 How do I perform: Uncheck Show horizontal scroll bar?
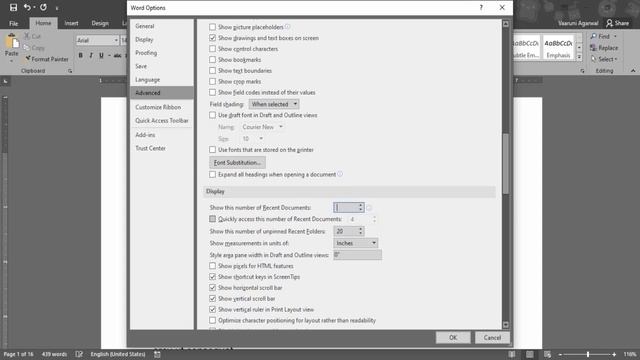tap(212, 288)
